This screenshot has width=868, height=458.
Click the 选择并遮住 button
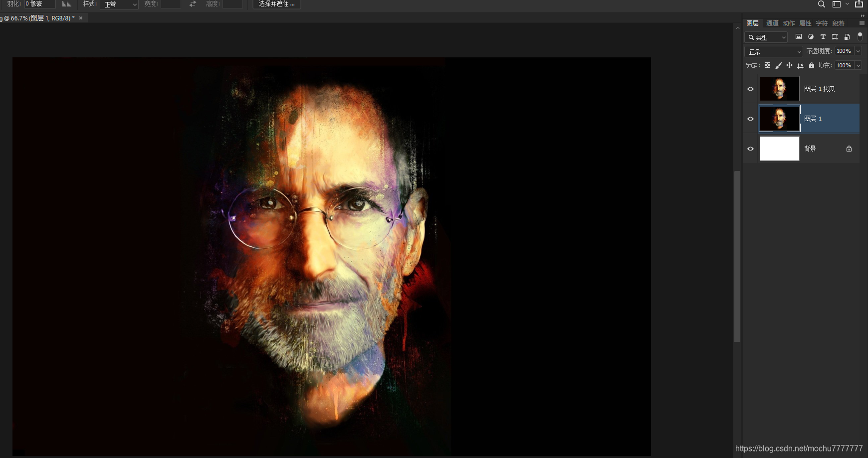276,4
